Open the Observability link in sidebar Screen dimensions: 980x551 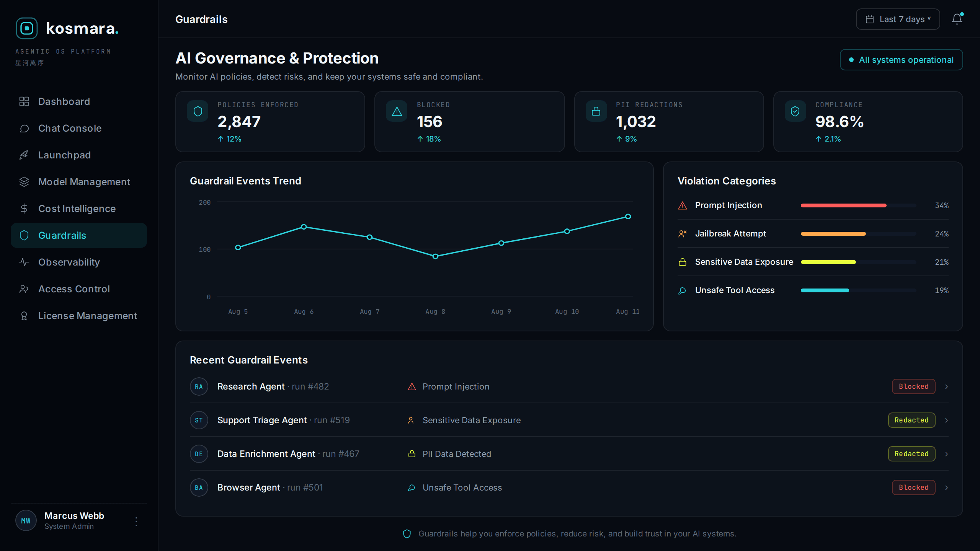click(x=79, y=262)
